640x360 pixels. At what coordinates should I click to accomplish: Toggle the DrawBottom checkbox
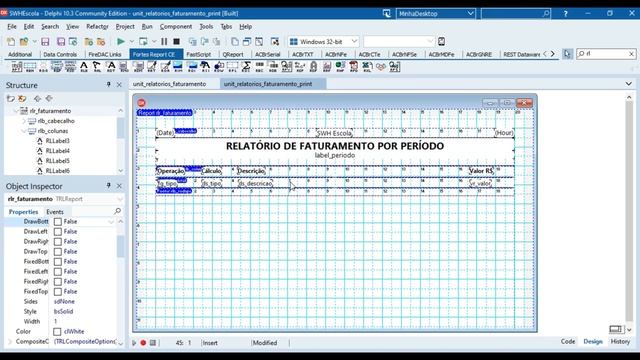(x=58, y=222)
